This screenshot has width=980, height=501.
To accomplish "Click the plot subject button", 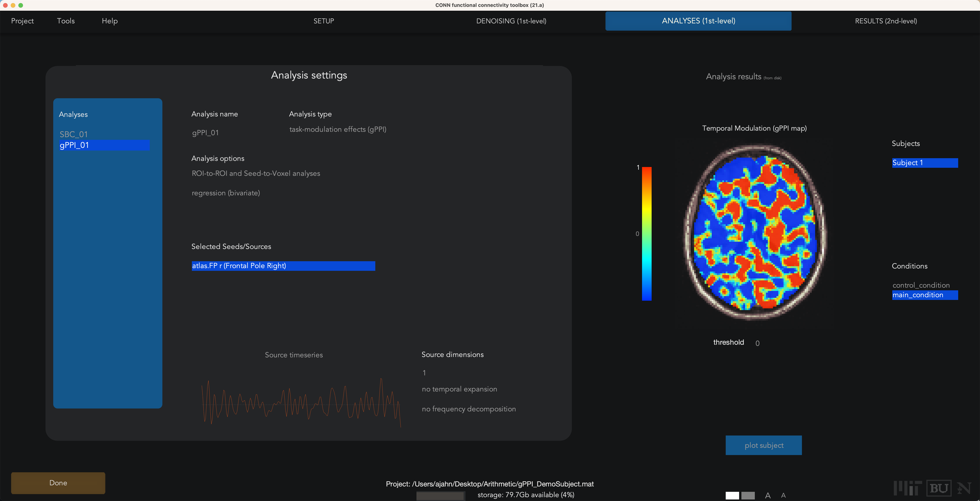I will (764, 445).
